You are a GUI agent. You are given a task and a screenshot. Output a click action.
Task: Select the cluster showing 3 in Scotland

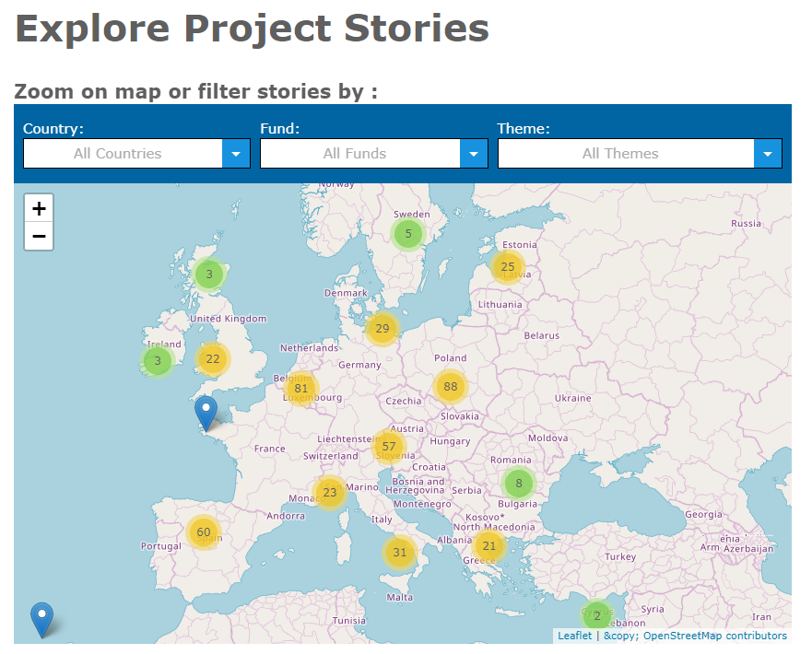click(208, 274)
